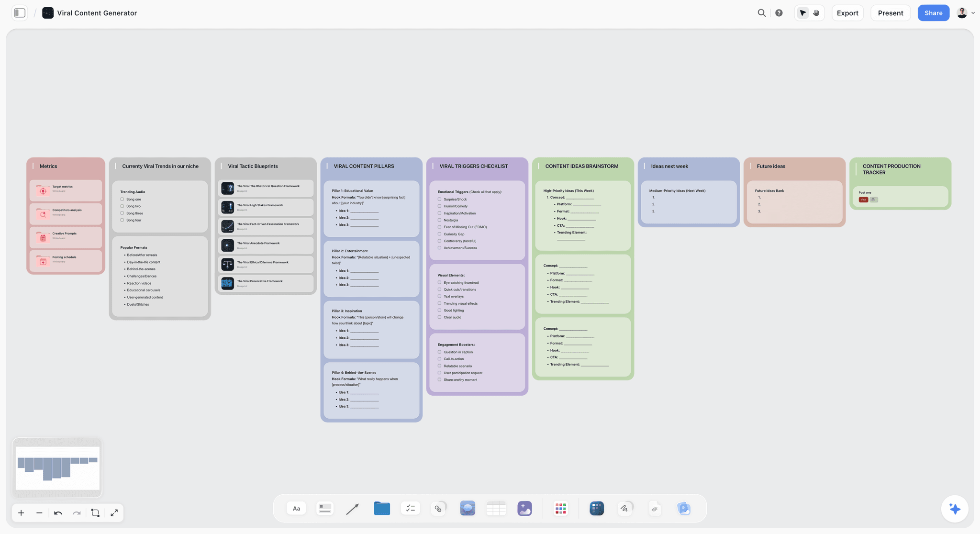Toggle the sidebar panel icon

tap(20, 13)
